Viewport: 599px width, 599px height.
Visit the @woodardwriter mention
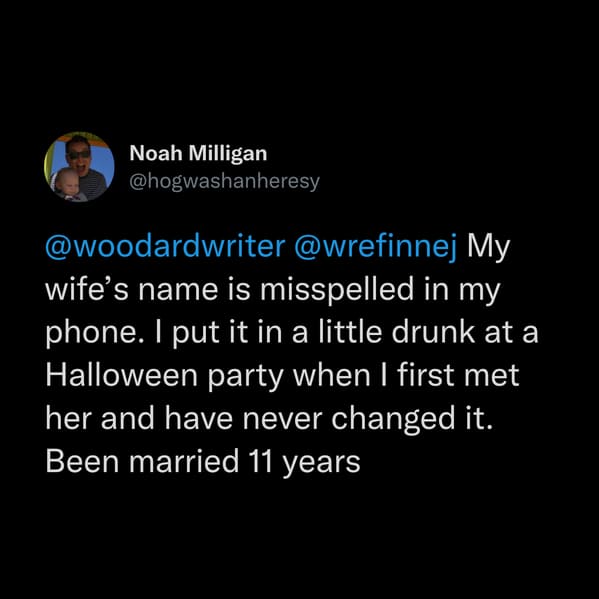pos(165,247)
